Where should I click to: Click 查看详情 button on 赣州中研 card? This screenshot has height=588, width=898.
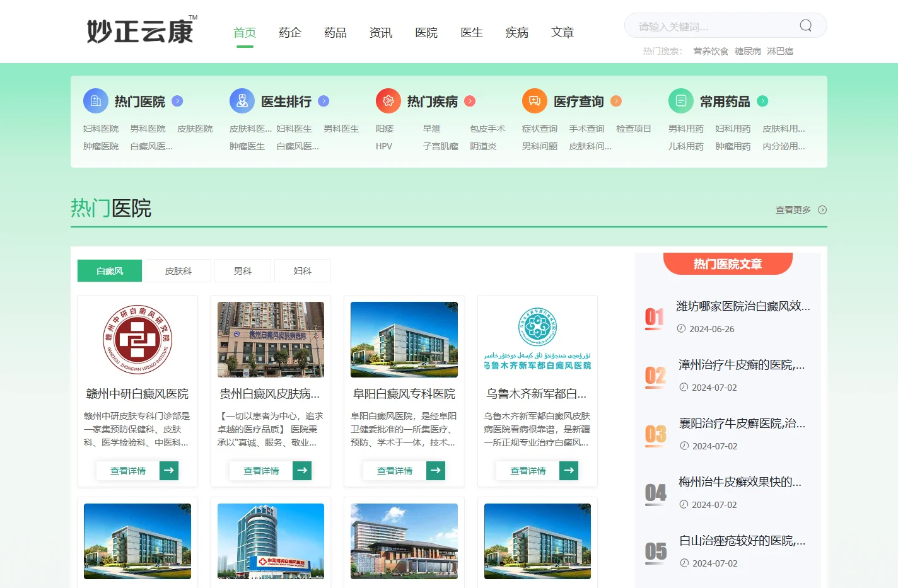pyautogui.click(x=128, y=470)
